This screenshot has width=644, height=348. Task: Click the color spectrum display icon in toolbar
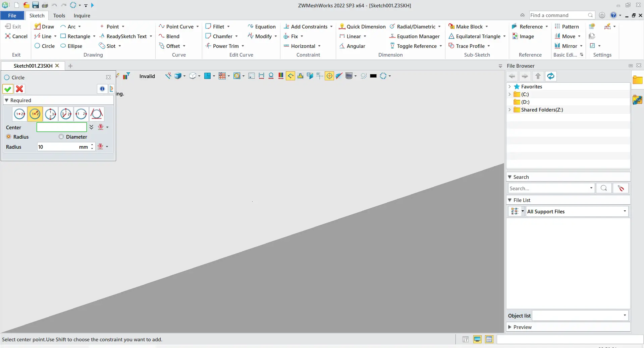pyautogui.click(x=281, y=76)
